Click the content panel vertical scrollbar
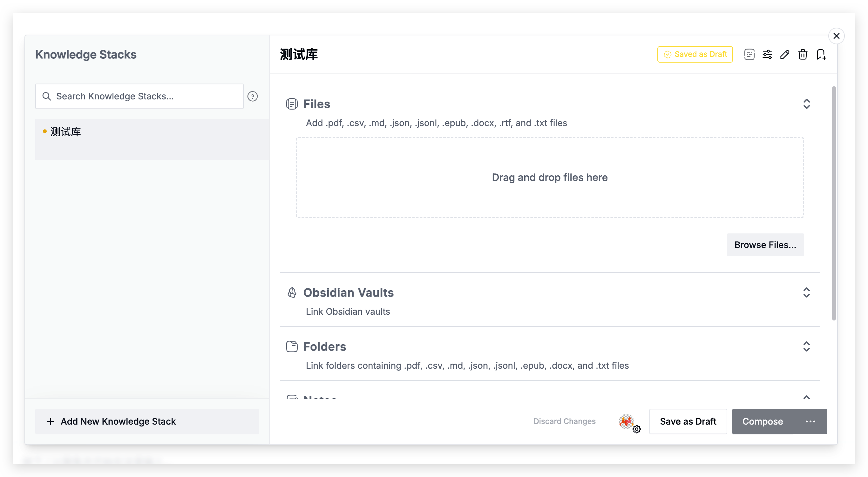Viewport: 868px width, 477px height. (x=834, y=204)
